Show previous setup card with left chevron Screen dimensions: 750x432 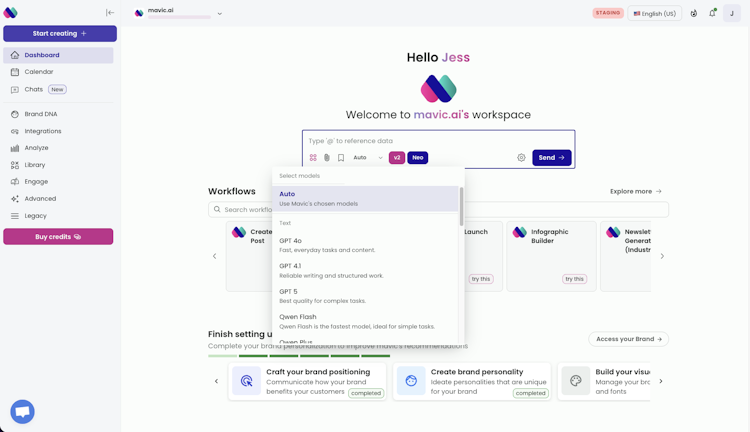216,381
